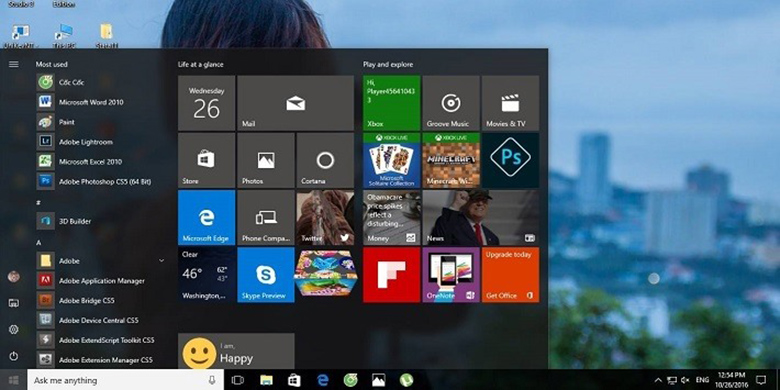
Task: Open the Twitter tile
Action: (325, 217)
